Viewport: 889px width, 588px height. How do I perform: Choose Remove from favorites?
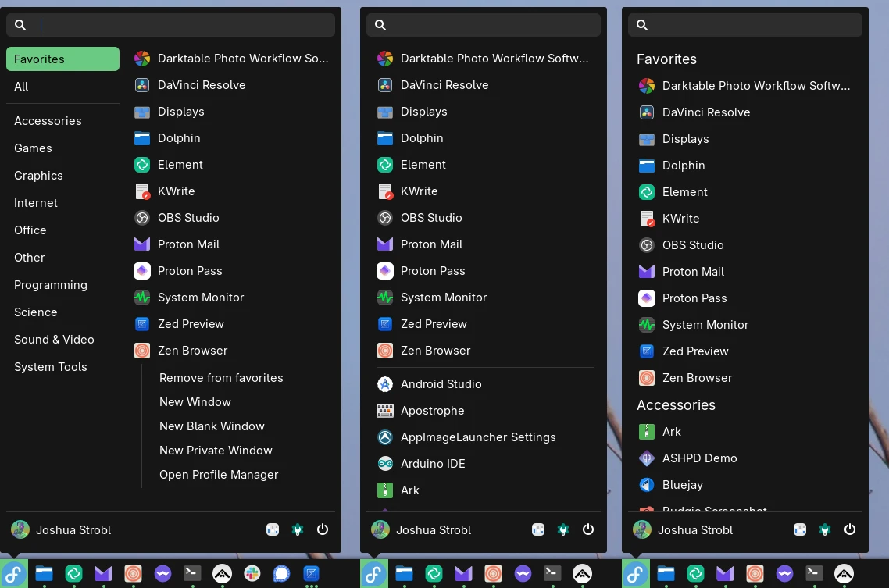(221, 378)
